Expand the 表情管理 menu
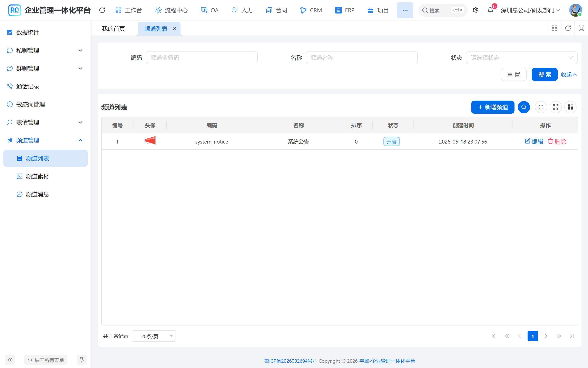This screenshot has width=588, height=368. click(x=46, y=122)
